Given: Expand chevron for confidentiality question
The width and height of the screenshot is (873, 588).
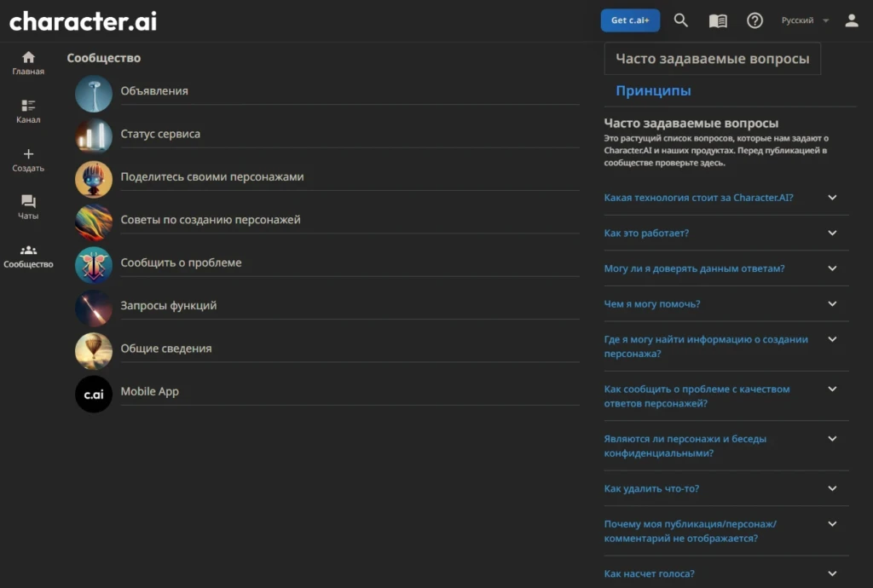Looking at the screenshot, I should point(832,439).
